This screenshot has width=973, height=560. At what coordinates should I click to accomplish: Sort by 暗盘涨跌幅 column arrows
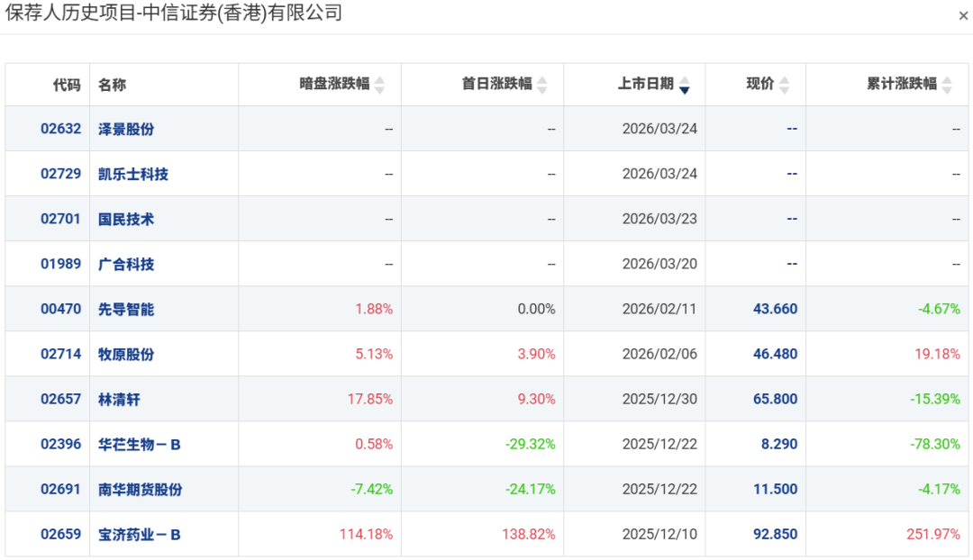(x=379, y=85)
